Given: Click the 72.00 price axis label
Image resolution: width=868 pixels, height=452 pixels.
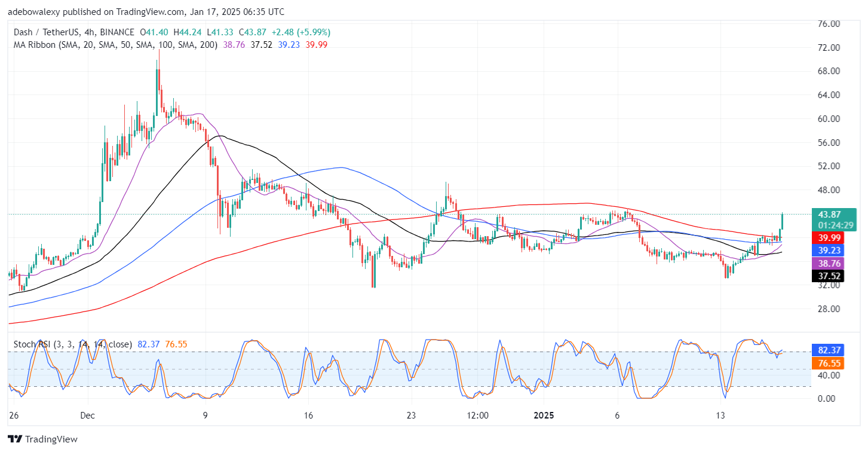Looking at the screenshot, I should point(829,47).
